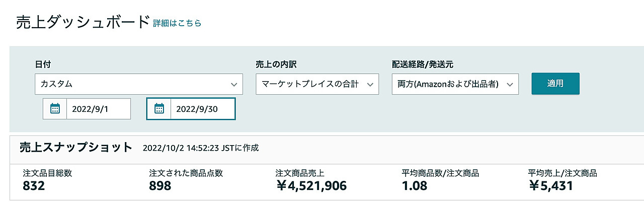Click the 売上ダッシュボード page heading

[x=83, y=23]
